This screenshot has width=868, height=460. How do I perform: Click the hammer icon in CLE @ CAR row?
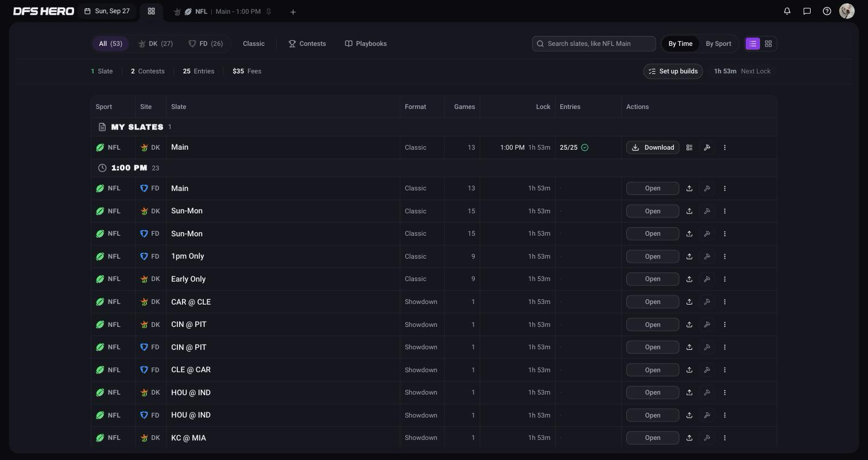coord(707,370)
